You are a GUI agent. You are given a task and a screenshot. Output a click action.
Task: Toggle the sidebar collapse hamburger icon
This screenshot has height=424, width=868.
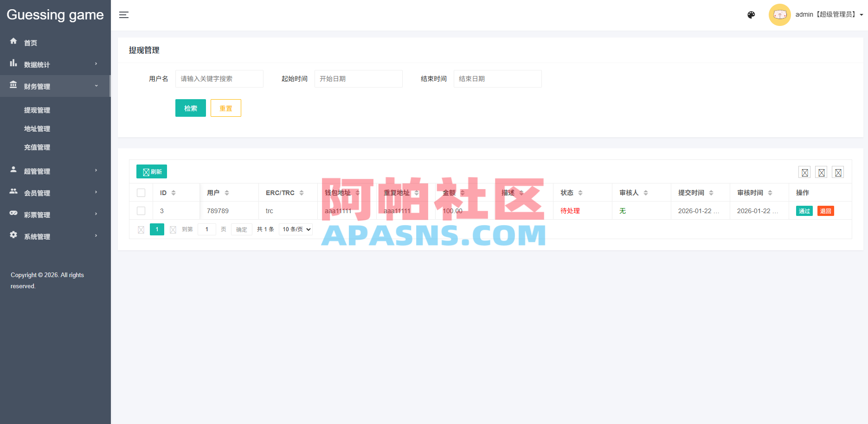click(x=123, y=15)
